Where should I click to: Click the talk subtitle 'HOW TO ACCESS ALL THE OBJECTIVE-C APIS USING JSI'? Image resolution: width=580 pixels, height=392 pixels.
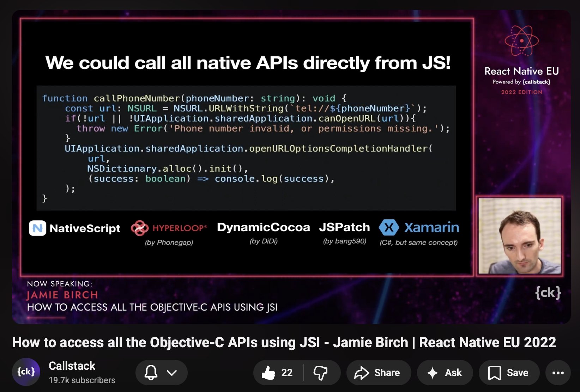coord(152,307)
